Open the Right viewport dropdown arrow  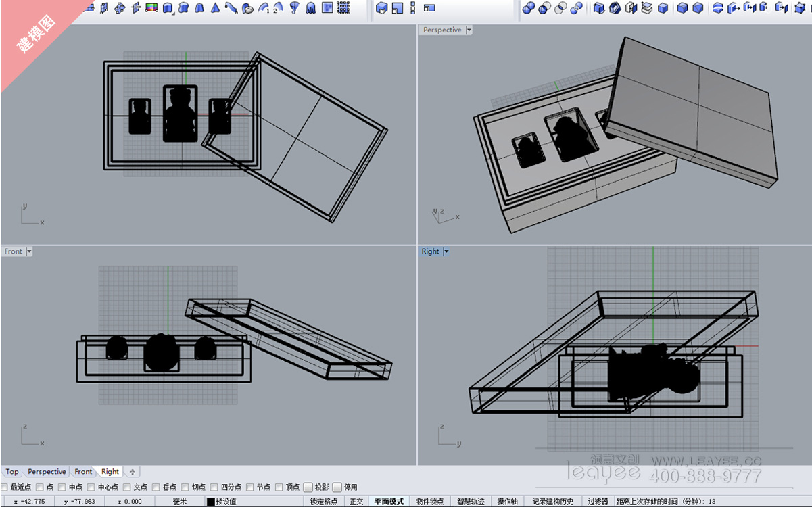click(446, 251)
